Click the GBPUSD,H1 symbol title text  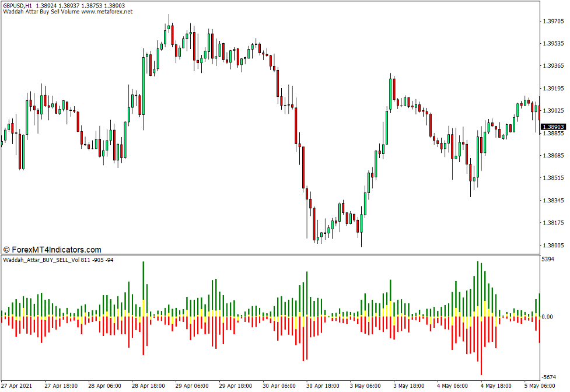[18, 5]
